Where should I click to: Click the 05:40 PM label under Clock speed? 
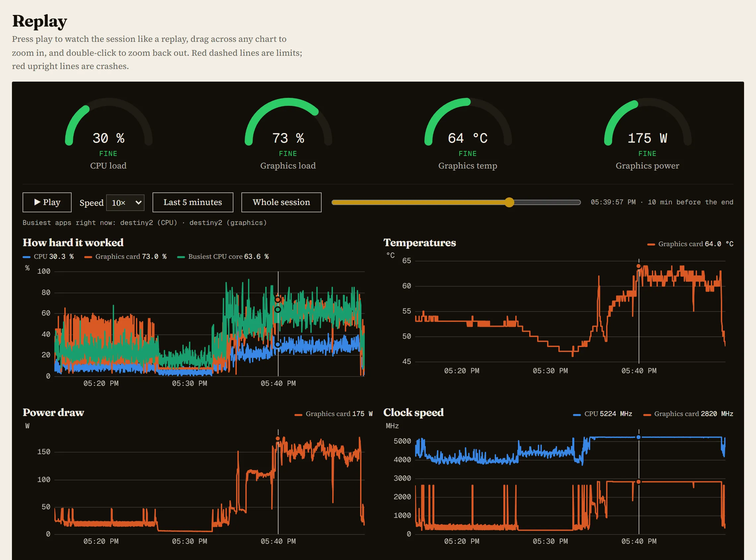pos(639,541)
